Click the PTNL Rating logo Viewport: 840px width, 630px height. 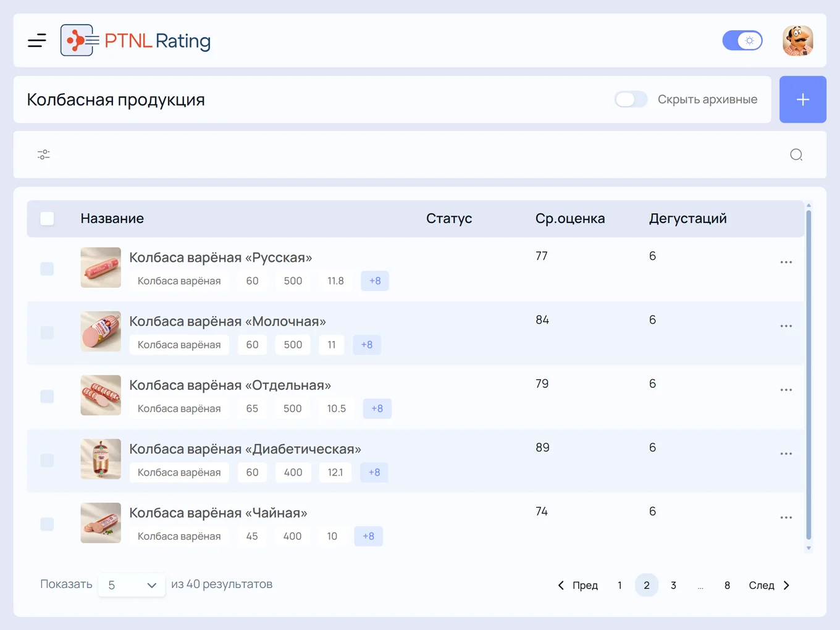136,40
